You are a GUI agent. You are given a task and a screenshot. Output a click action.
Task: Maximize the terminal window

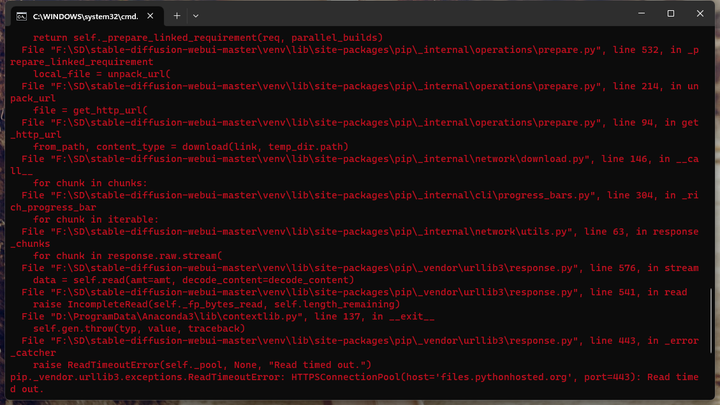point(670,13)
